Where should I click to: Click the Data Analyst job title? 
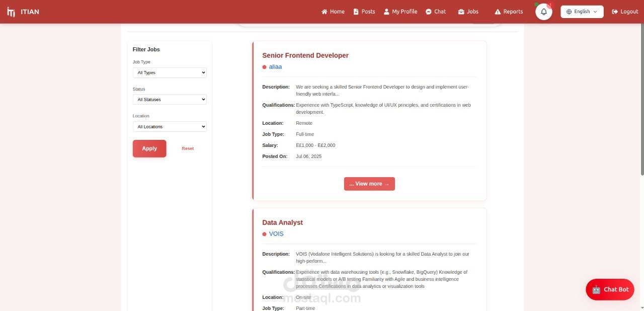282,222
